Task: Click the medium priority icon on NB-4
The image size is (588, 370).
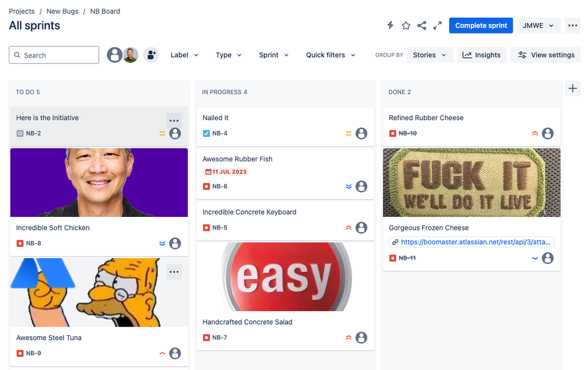Action: pyautogui.click(x=348, y=133)
